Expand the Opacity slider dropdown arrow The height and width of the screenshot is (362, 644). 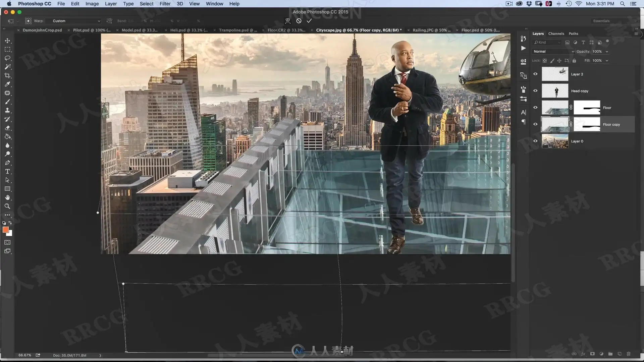[x=607, y=52]
